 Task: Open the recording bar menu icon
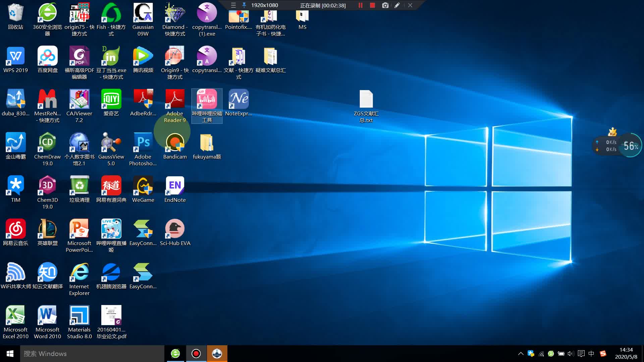coord(233,5)
